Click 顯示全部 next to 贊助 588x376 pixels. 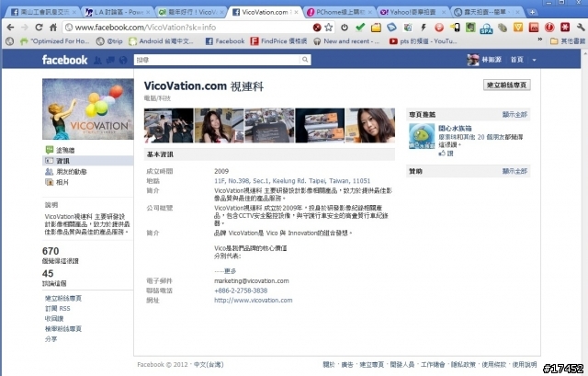514,171
